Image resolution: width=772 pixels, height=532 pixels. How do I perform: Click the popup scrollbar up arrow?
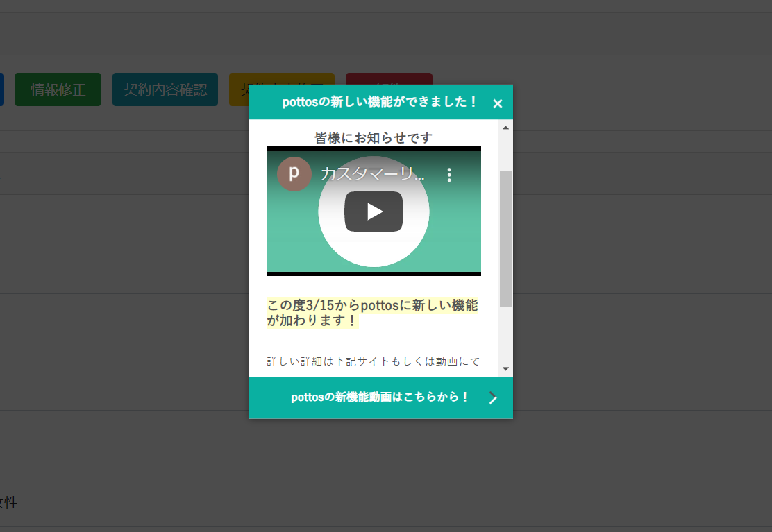[505, 128]
